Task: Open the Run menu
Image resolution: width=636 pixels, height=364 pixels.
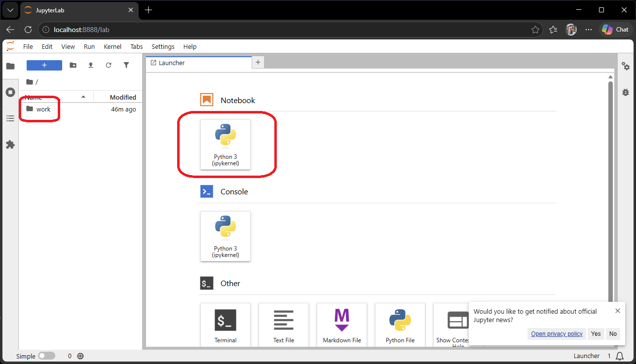Action: coord(89,46)
